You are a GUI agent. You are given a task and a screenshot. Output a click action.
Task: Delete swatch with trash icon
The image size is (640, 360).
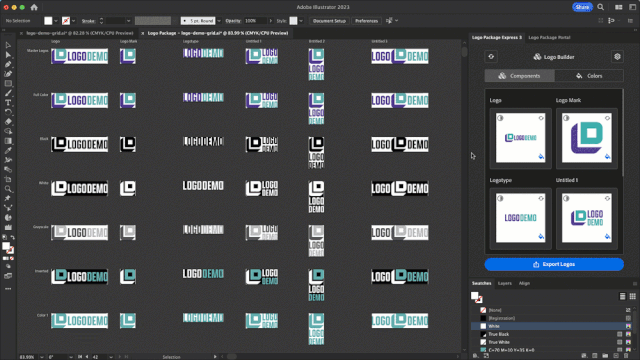point(626,356)
